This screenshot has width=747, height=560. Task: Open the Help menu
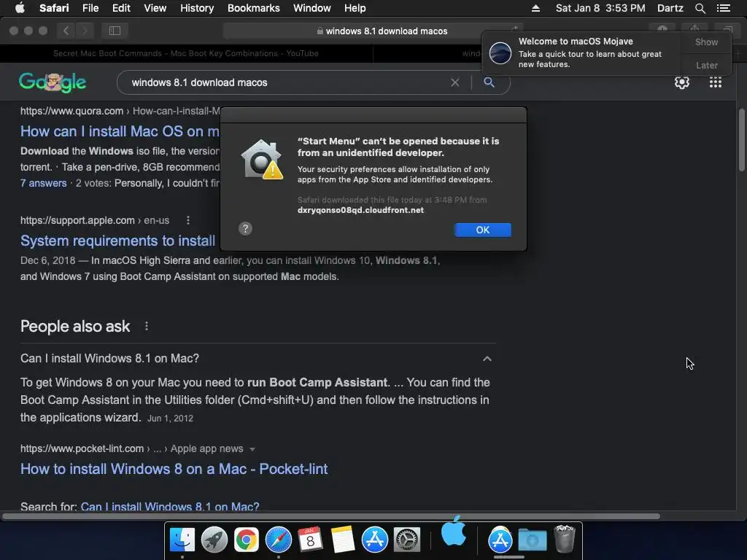[355, 8]
